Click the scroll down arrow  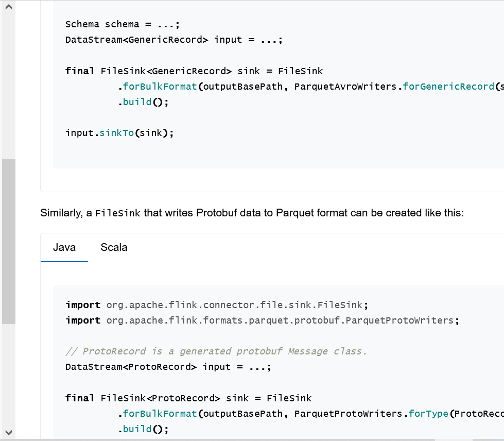9,432
